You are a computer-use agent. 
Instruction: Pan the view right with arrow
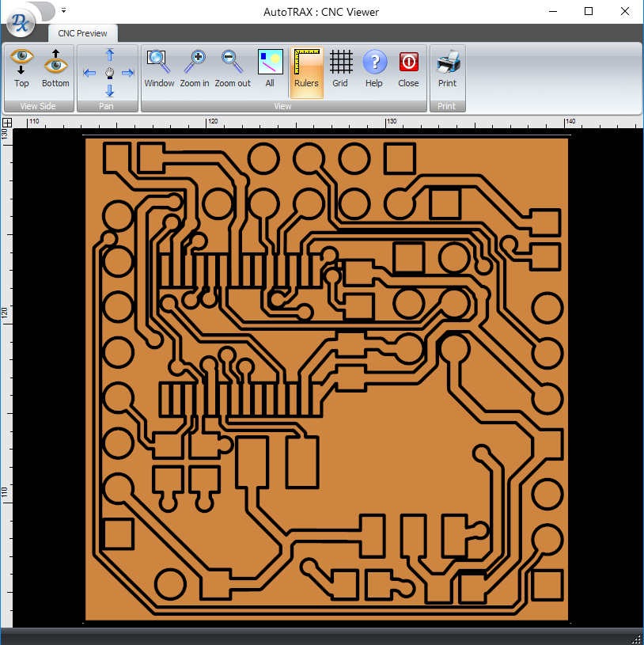pos(128,73)
